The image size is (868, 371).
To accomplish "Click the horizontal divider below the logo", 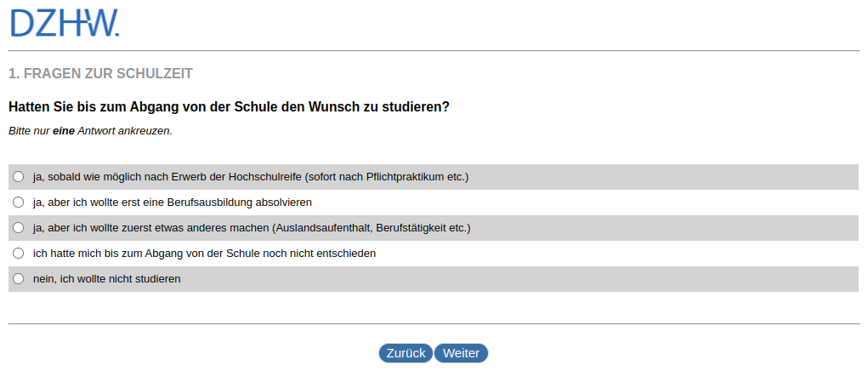I will (434, 51).
